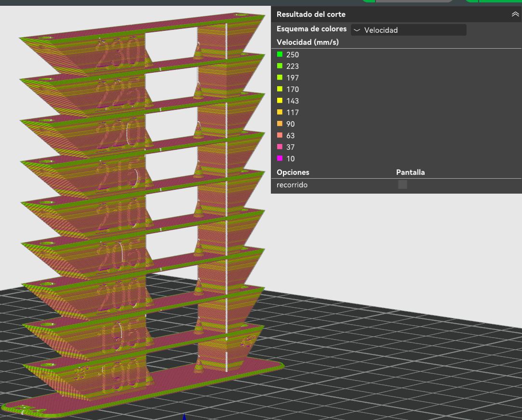Click the 250 mm/s green swatch
Image resolution: width=522 pixels, height=420 pixels.
tap(280, 54)
